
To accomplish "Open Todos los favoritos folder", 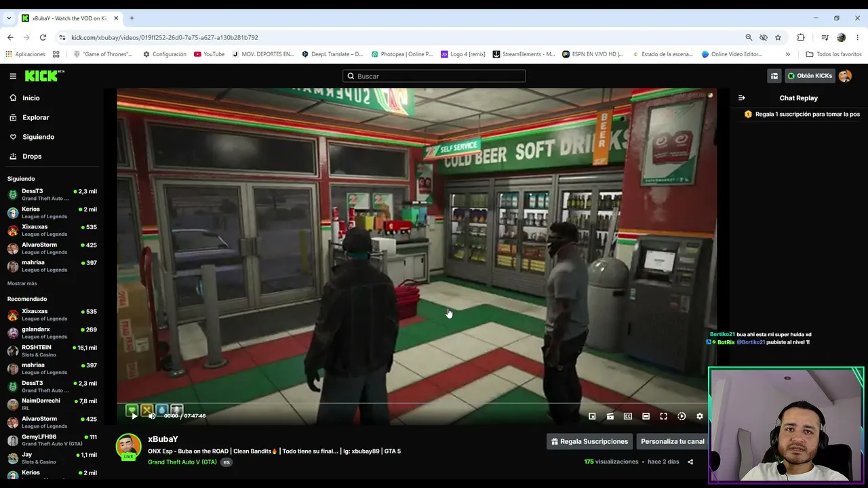I will click(x=833, y=54).
